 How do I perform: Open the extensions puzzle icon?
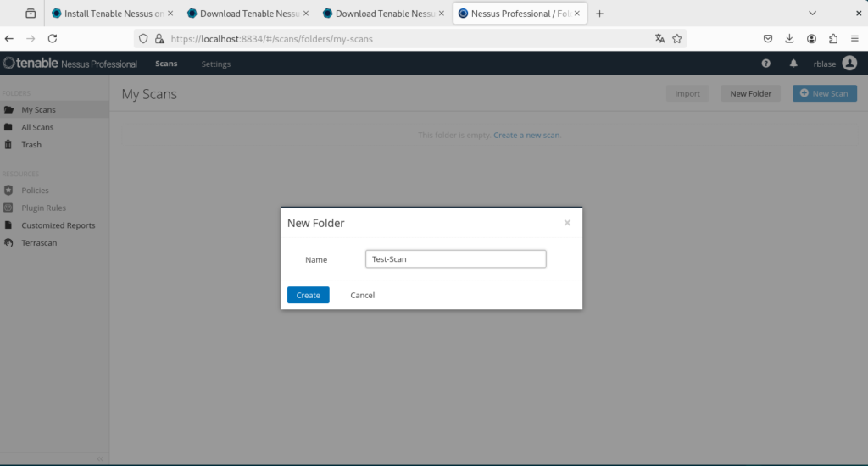[x=833, y=39]
